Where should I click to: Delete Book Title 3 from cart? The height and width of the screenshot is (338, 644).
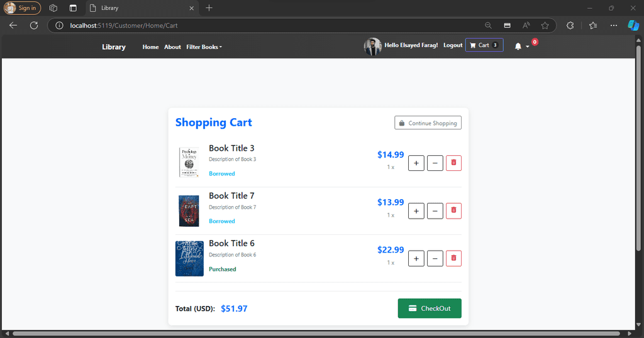click(453, 163)
